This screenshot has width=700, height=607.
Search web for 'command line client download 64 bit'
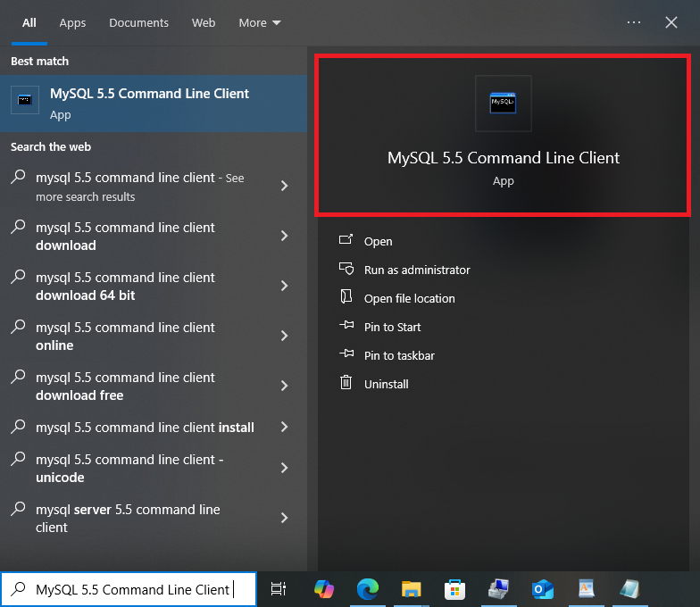pos(154,286)
